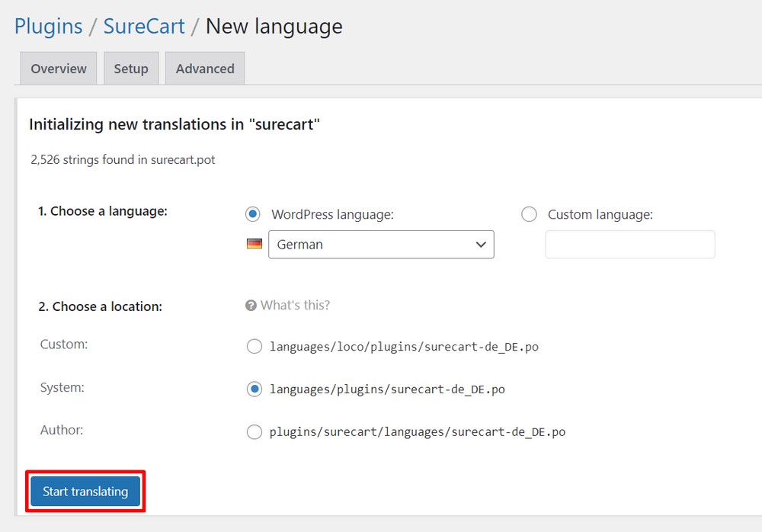Expand the WordPress language list
The width and height of the screenshot is (762, 532).
coord(381,244)
